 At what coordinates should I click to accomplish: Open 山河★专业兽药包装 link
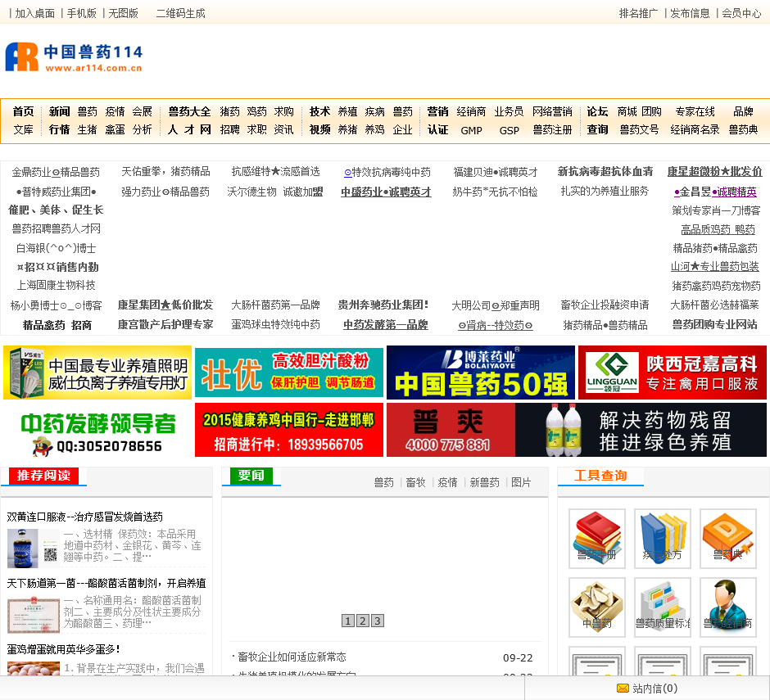714,267
